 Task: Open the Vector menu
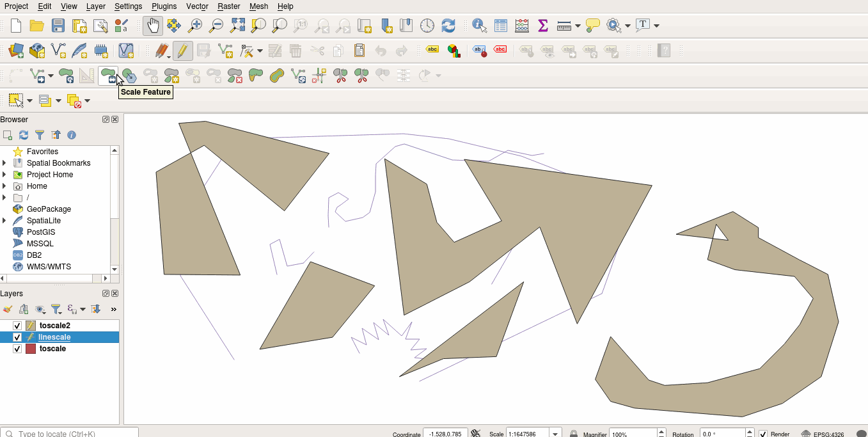coord(197,6)
